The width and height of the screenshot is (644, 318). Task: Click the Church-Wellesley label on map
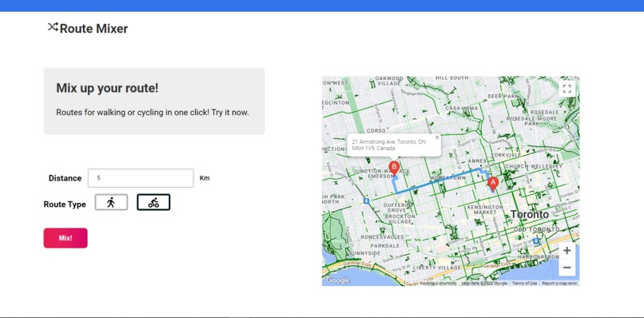pos(533,166)
